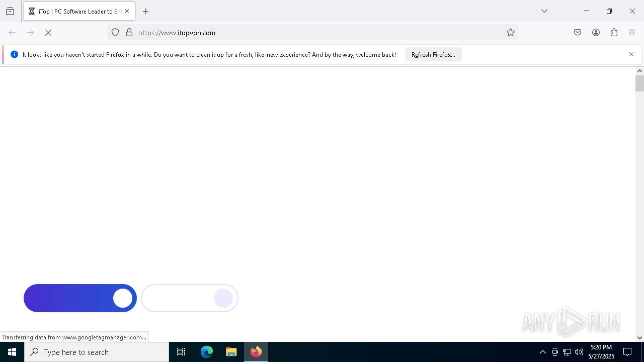Image resolution: width=644 pixels, height=362 pixels.
Task: Bookmark this page with the star
Action: [511, 33]
